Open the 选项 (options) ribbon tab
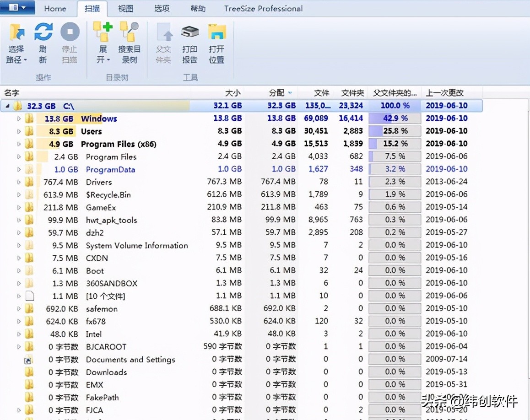 (x=162, y=9)
